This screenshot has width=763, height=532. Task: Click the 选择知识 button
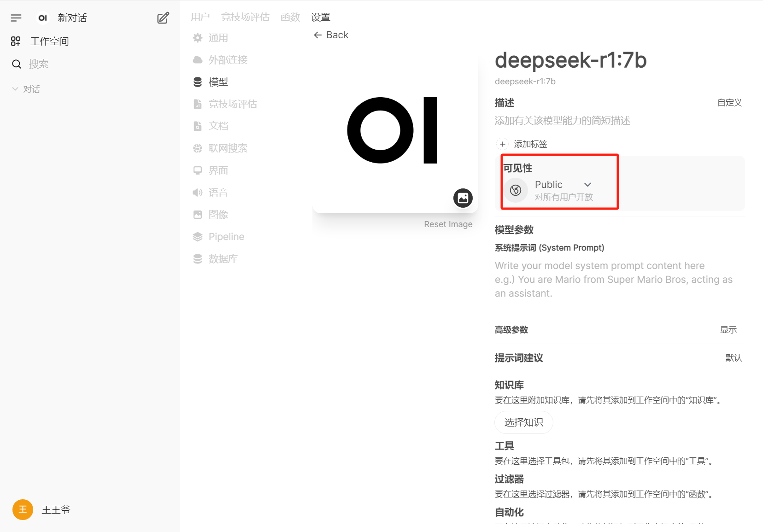click(x=524, y=422)
